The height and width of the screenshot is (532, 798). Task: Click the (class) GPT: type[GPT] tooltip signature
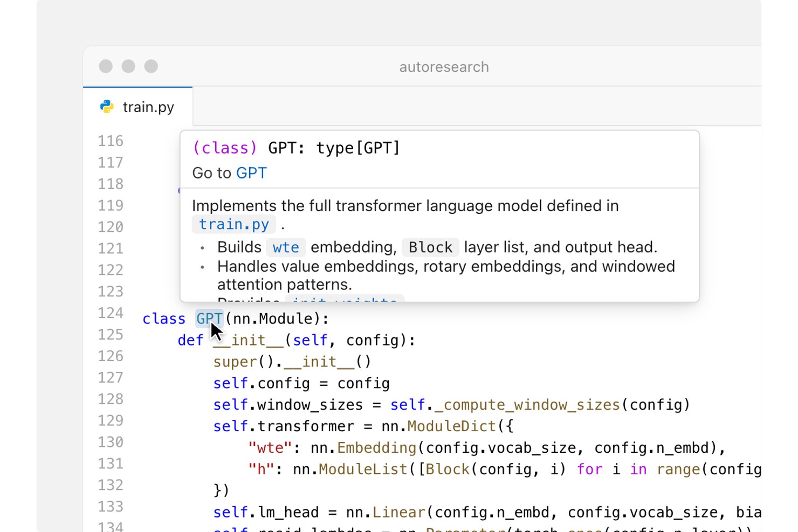point(296,148)
